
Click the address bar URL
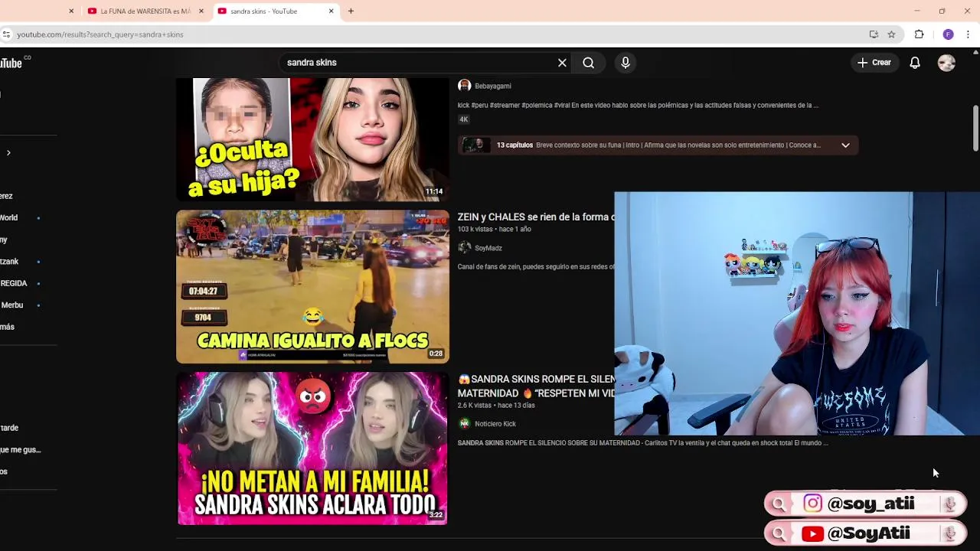pos(100,34)
